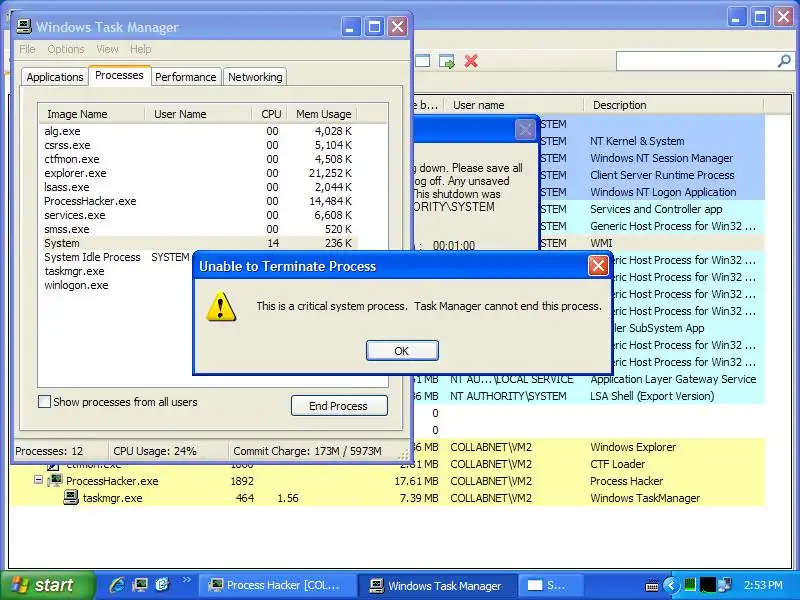Sort by Image Name column header
The image size is (800, 600).
coord(91,114)
